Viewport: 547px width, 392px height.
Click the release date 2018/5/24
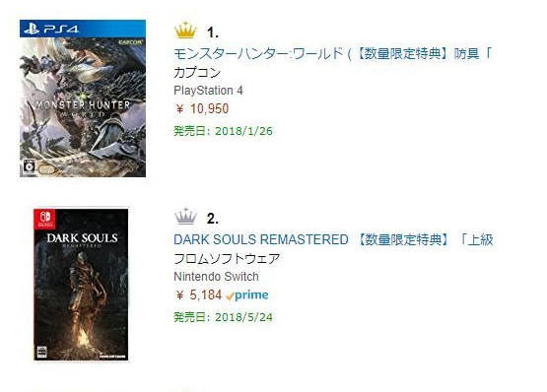[x=224, y=317]
